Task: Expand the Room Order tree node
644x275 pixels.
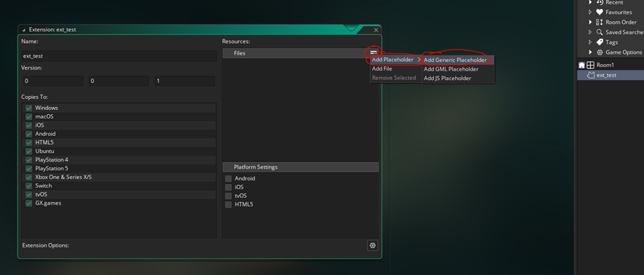Action: [x=590, y=23]
